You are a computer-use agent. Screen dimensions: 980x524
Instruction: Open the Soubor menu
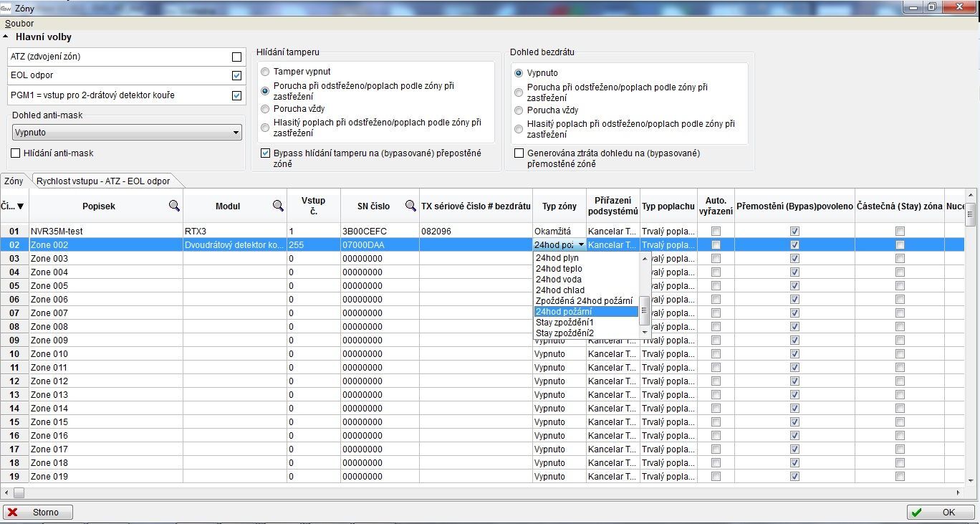19,24
